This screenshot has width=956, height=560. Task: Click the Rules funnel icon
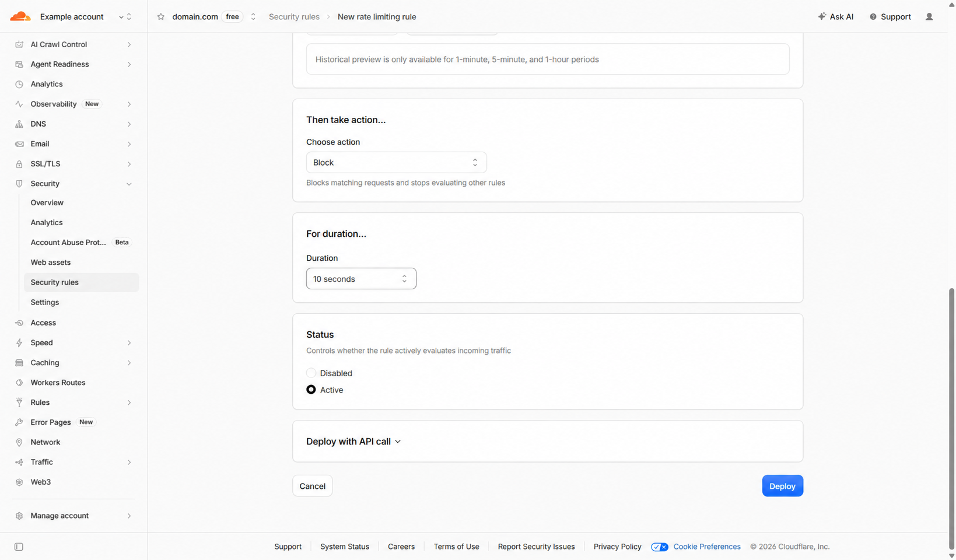(19, 402)
